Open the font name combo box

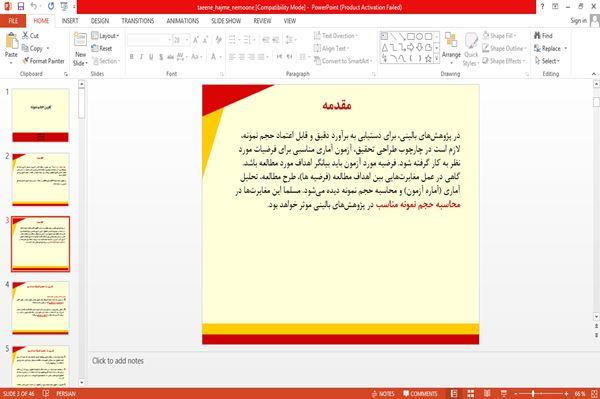pos(149,40)
